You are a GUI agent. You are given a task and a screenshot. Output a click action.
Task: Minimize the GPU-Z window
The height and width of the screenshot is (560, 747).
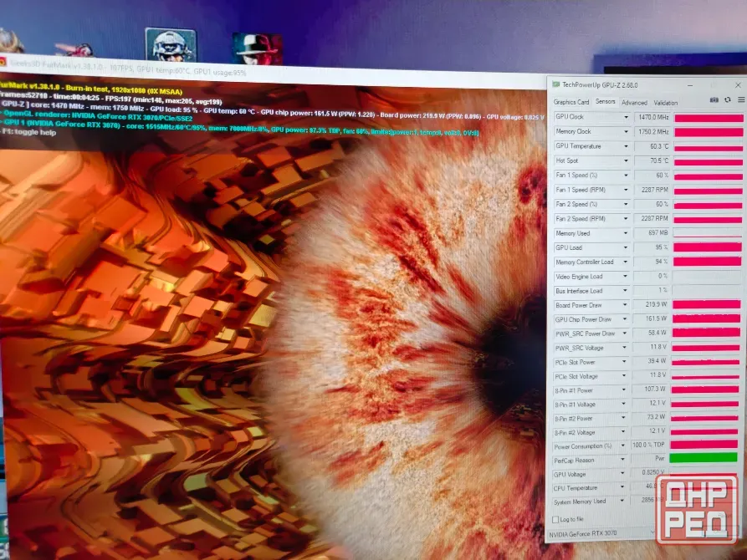pos(690,85)
